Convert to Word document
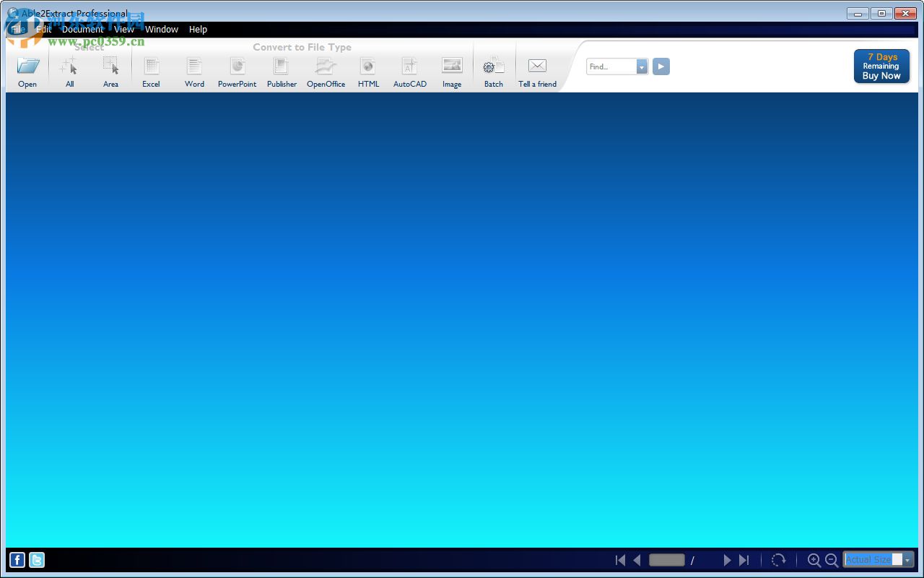The height and width of the screenshot is (578, 924). pos(194,66)
